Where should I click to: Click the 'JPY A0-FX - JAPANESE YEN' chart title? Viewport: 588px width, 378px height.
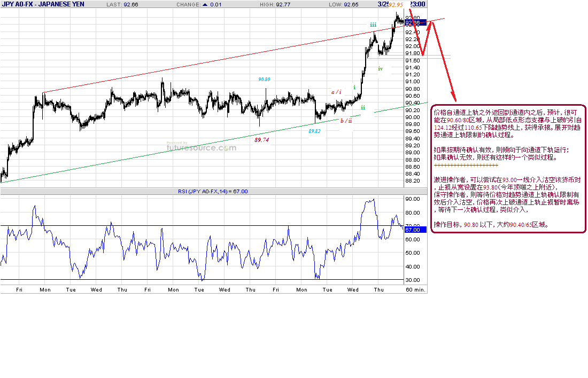[43, 4]
